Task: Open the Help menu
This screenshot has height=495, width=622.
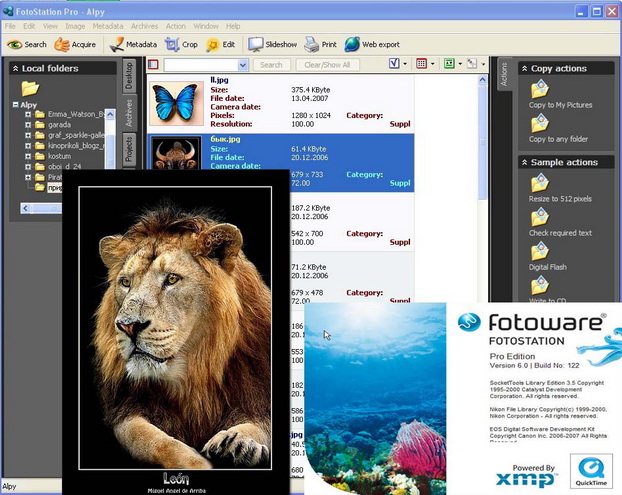Action: 233,26
